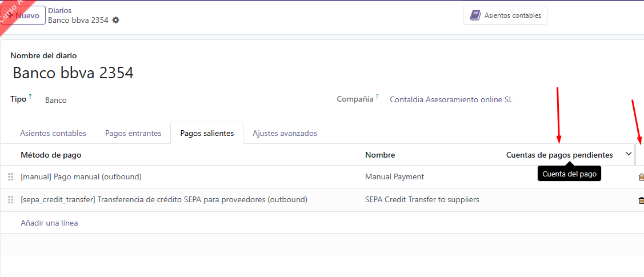
Task: Click Añadir una línea
Action: tap(49, 223)
